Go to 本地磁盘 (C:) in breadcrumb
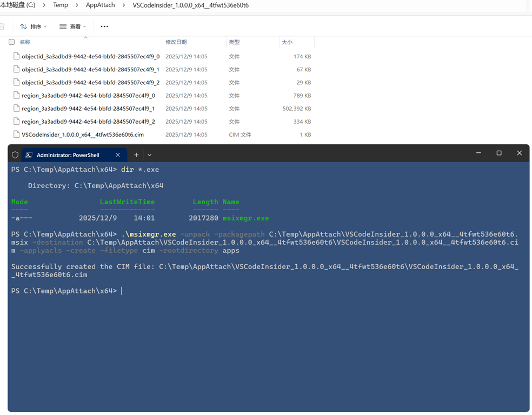Image resolution: width=532 pixels, height=415 pixels. pyautogui.click(x=18, y=5)
